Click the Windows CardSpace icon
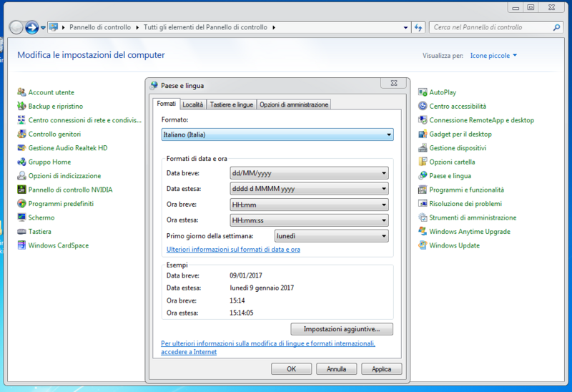 tap(22, 245)
